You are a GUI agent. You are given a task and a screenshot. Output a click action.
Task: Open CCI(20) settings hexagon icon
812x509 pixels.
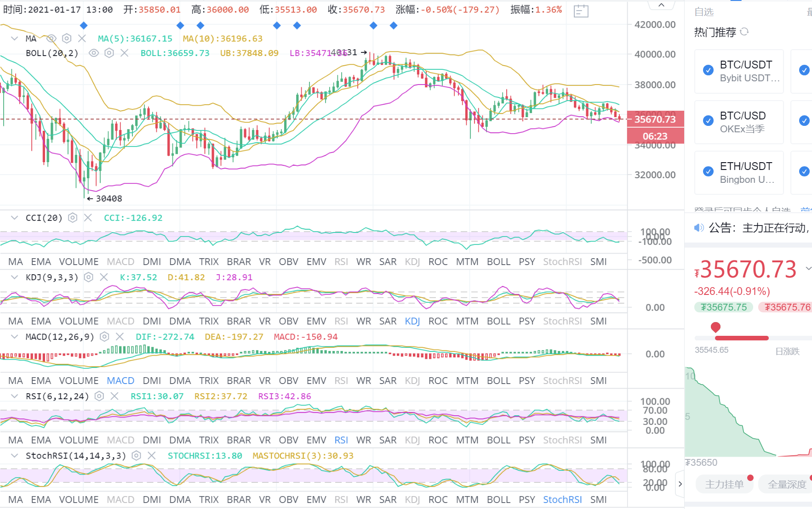(73, 218)
